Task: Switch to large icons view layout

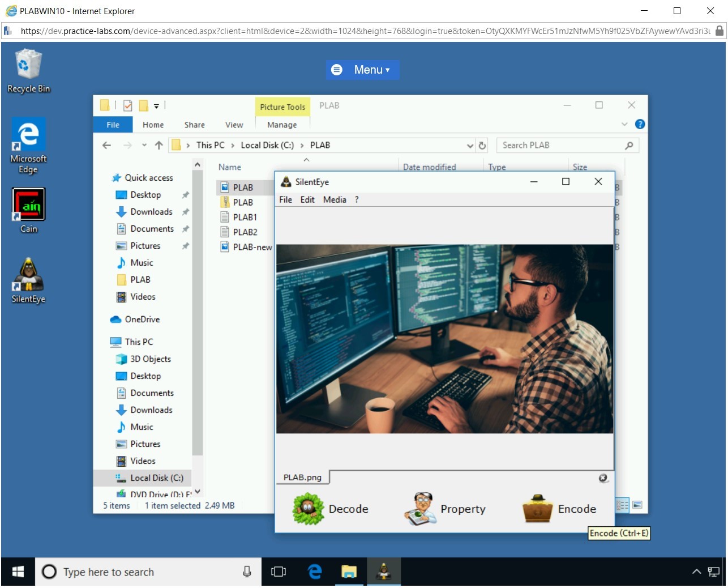Action: pyautogui.click(x=637, y=505)
